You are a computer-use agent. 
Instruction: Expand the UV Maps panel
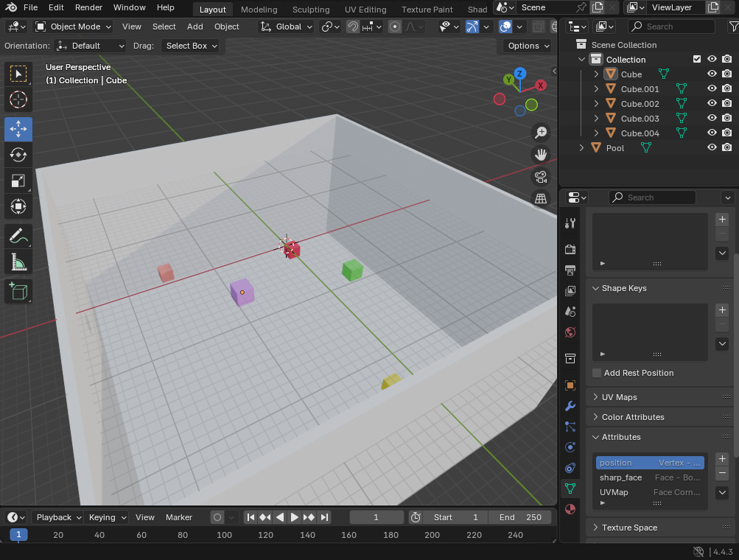pos(619,397)
